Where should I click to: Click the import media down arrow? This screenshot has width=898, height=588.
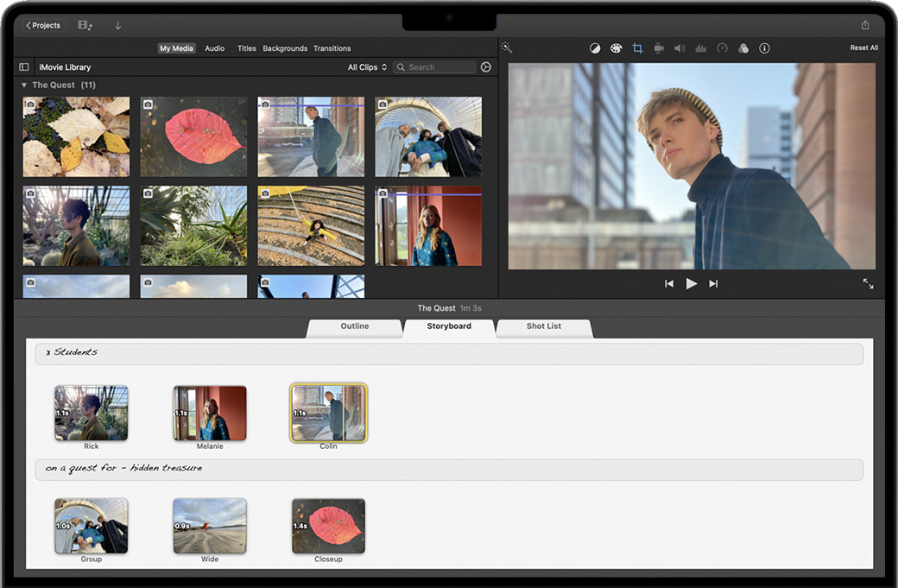(118, 25)
